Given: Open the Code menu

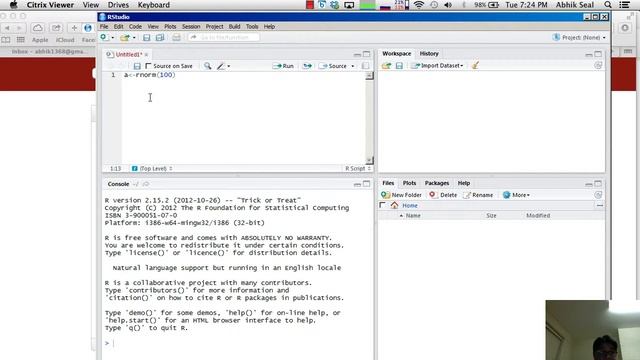Looking at the screenshot, I should pyautogui.click(x=135, y=27).
